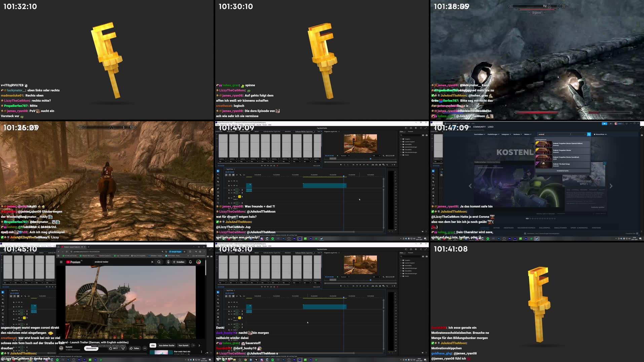Click Erweiterte Suche in the Steam search results

point(563,171)
